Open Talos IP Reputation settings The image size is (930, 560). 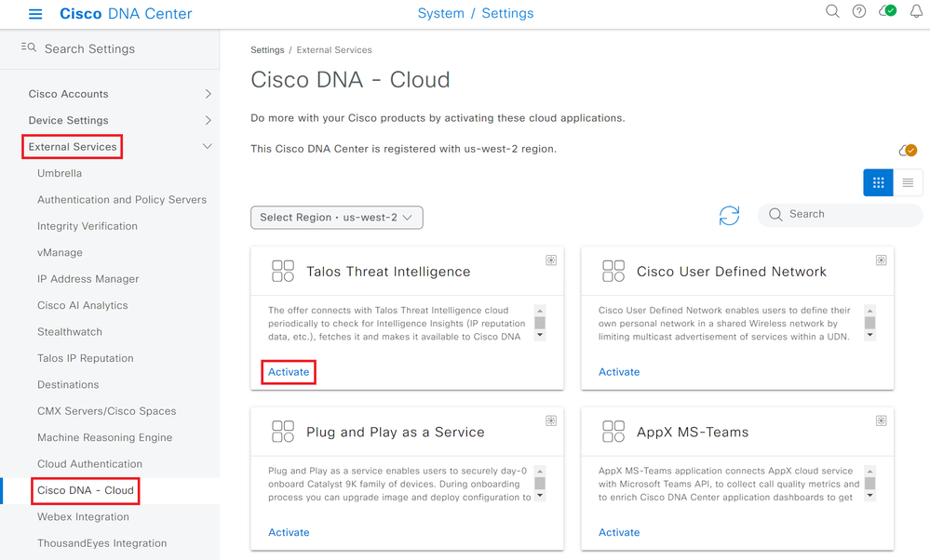pos(86,358)
